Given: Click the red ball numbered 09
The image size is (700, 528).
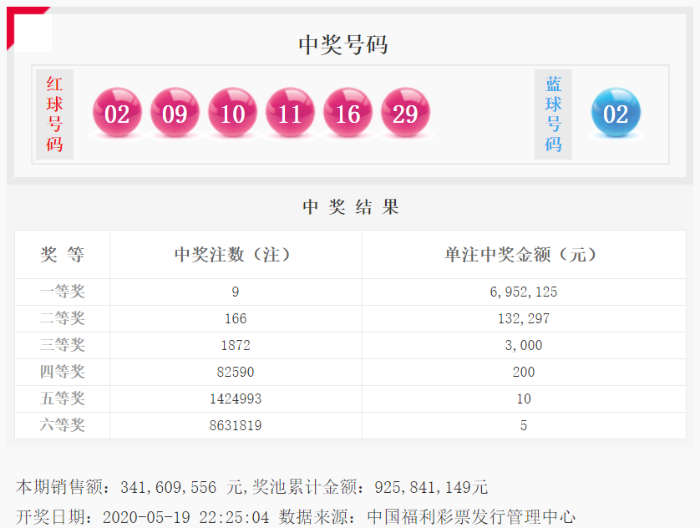Looking at the screenshot, I should click(x=175, y=114).
